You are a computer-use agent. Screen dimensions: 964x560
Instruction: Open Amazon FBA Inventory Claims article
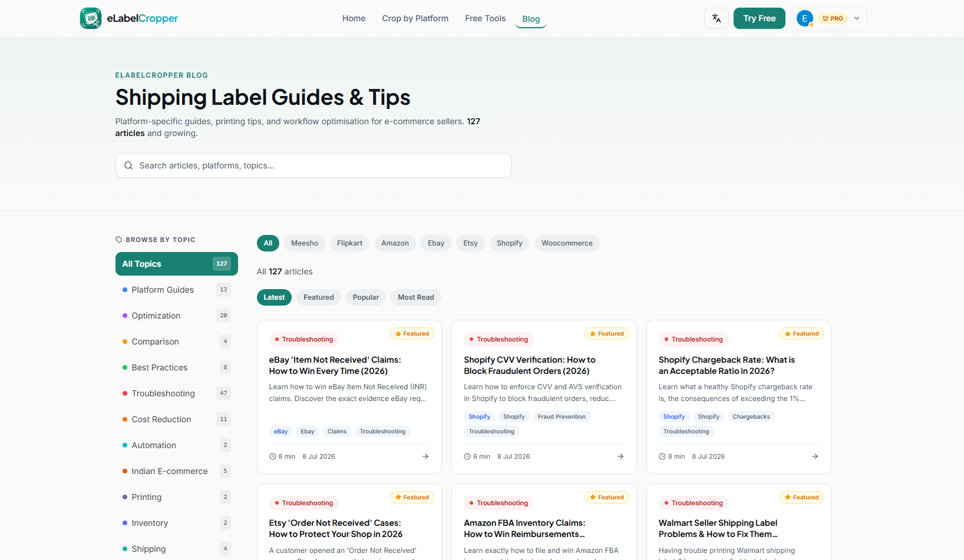point(524,528)
